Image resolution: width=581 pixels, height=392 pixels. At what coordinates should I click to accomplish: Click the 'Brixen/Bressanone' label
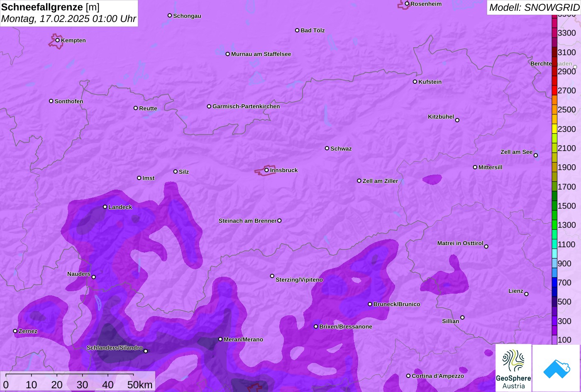pos(346,326)
